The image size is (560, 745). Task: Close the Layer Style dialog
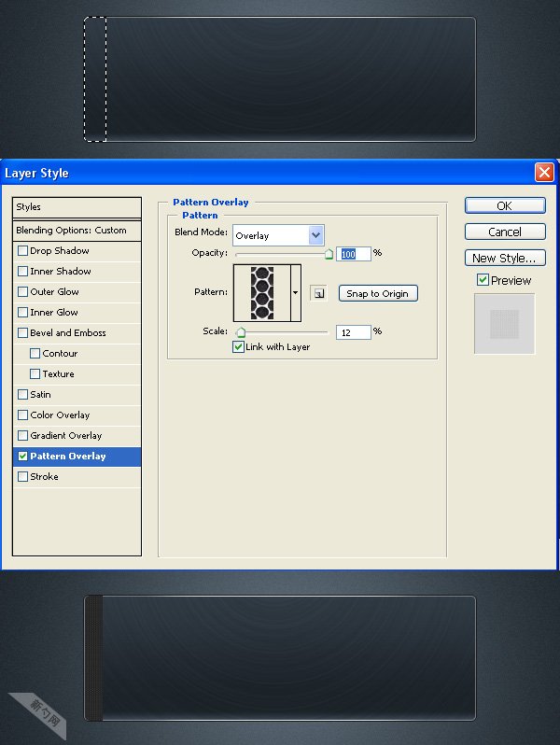point(544,172)
